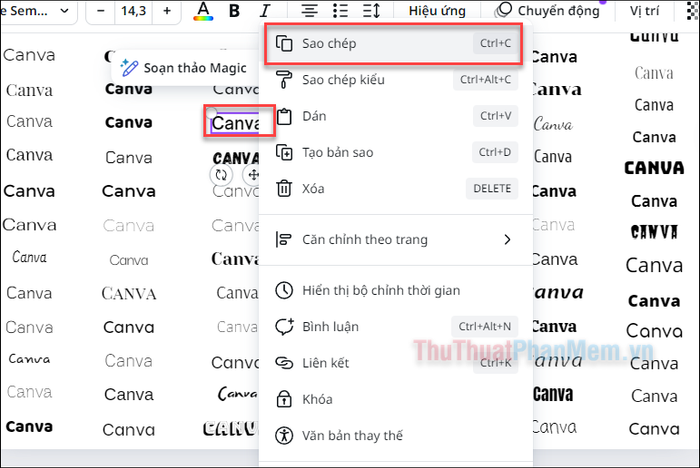Viewport: 700px width, 468px height.
Task: Choose Sao chép kiểu menu entry
Action: 396,79
